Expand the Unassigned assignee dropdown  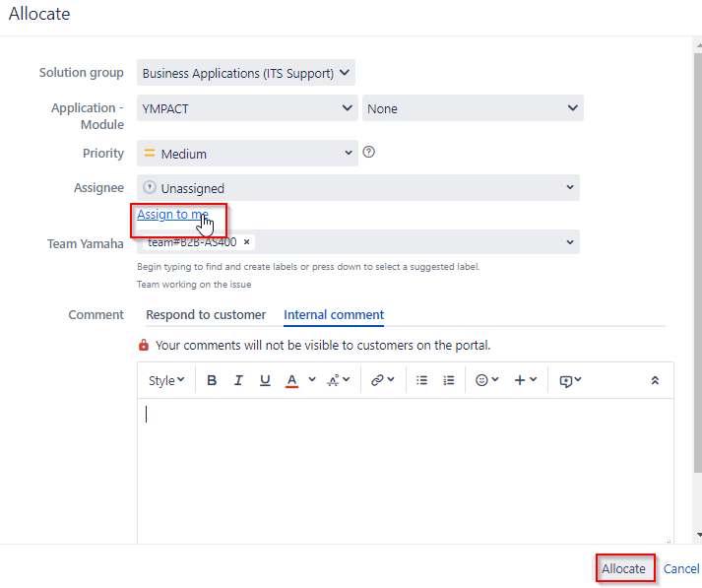tap(358, 188)
